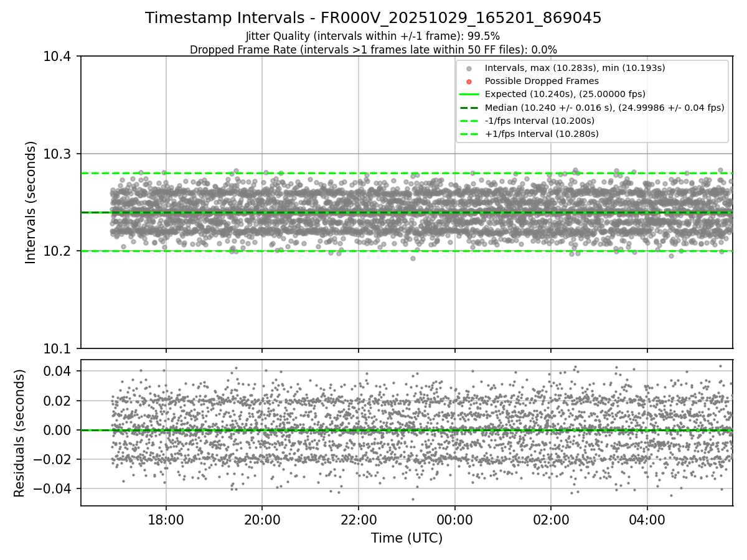Click x-axis tick label '18:00'
The height and width of the screenshot is (560, 747).
coord(166,519)
